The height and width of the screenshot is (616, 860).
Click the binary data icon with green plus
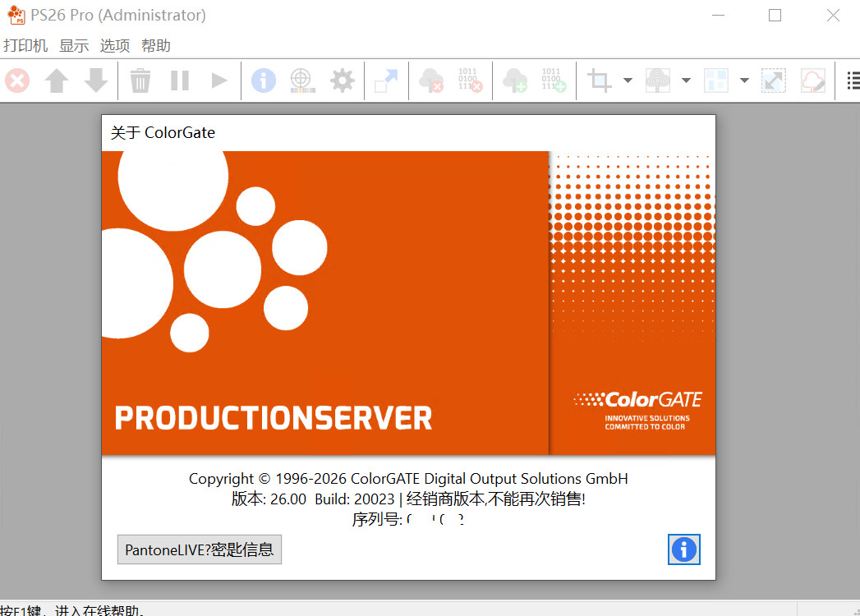coord(554,80)
